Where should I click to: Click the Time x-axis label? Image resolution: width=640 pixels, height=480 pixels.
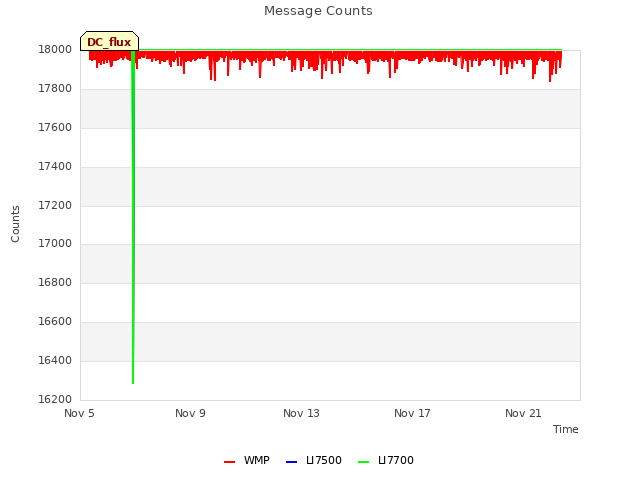click(x=565, y=429)
